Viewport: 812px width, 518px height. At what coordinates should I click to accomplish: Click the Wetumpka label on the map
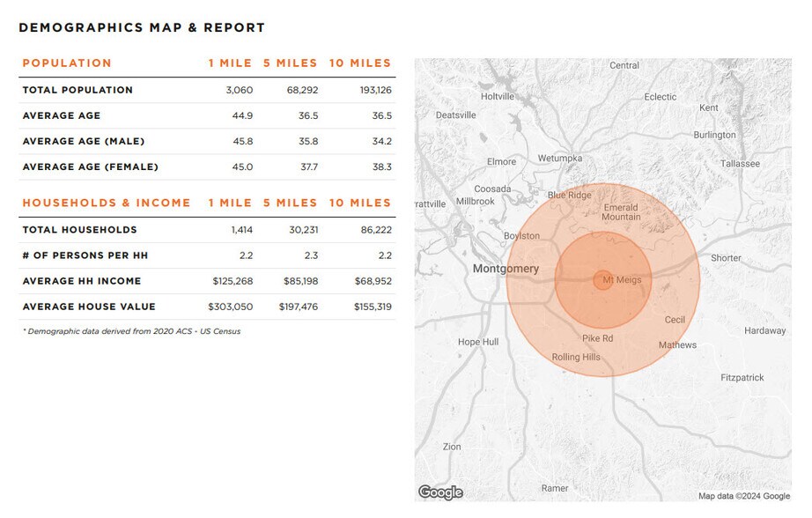pyautogui.click(x=560, y=159)
